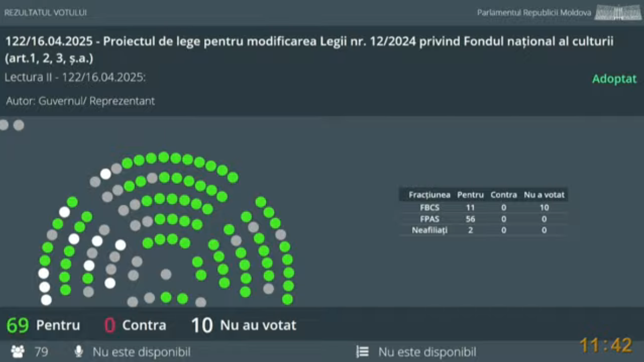The height and width of the screenshot is (362, 644).
Task: Click the second gray dot above the hemicycle
Action: pyautogui.click(x=19, y=125)
